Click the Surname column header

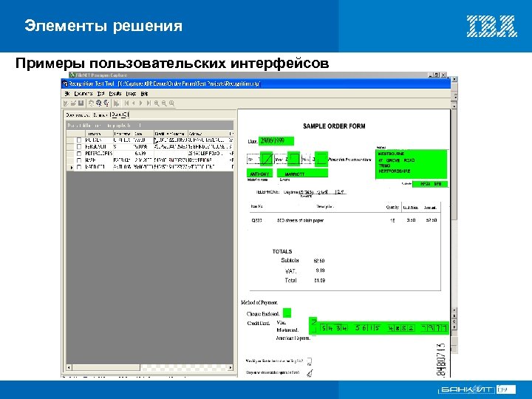[98, 134]
